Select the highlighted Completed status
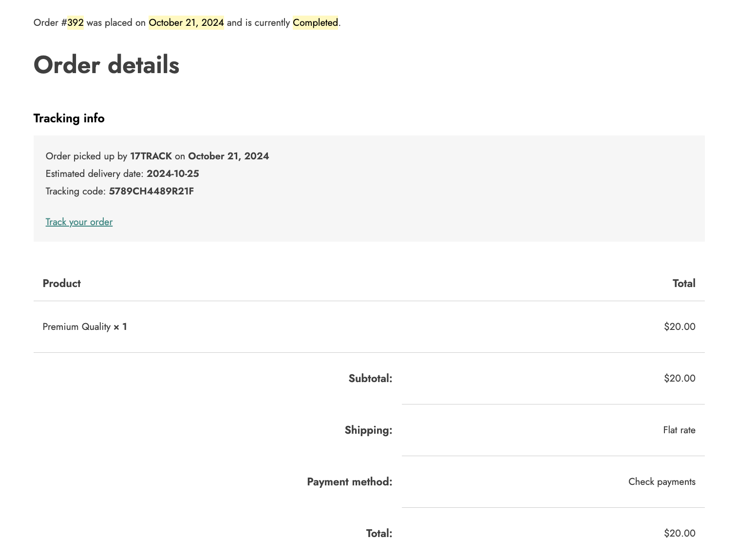756x558 pixels. 315,23
